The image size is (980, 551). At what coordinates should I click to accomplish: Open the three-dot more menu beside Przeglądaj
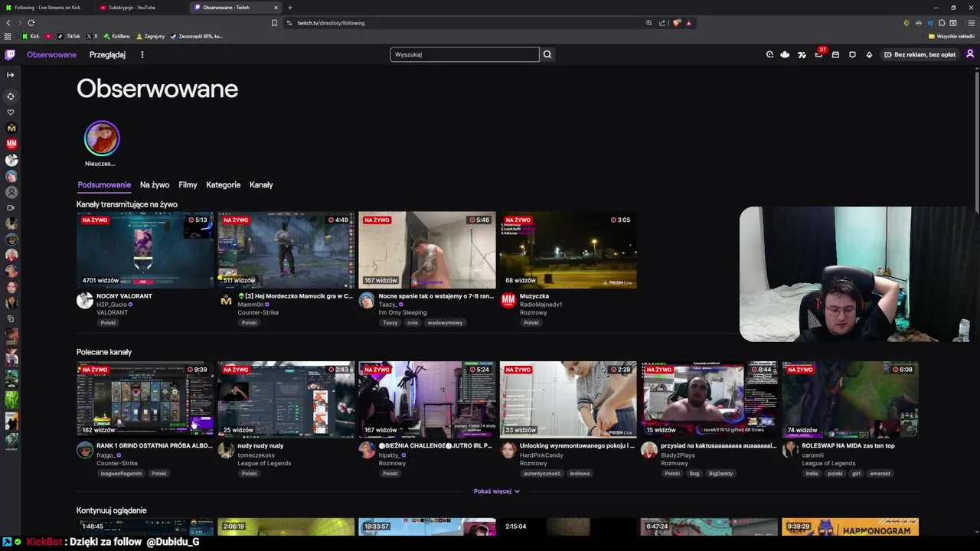point(142,54)
